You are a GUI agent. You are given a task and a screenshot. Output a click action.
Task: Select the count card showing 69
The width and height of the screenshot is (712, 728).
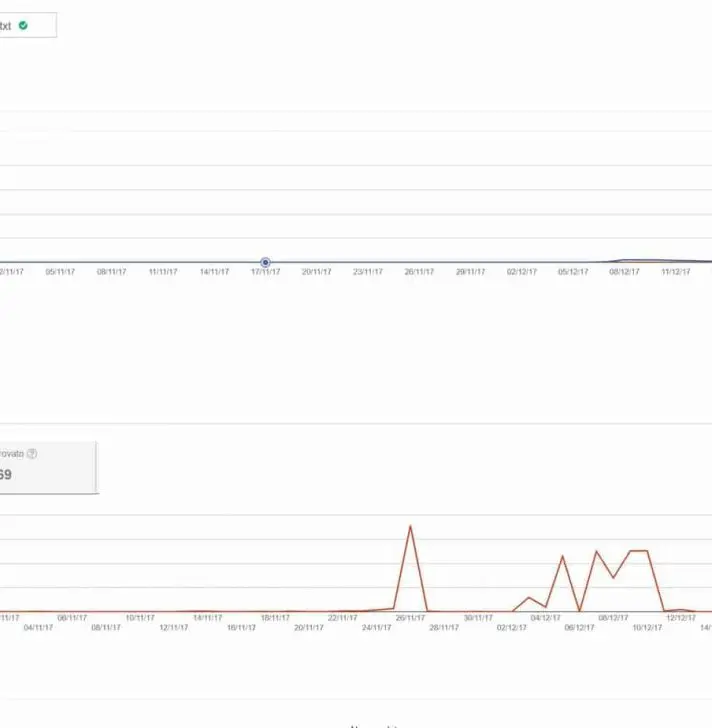[47, 466]
